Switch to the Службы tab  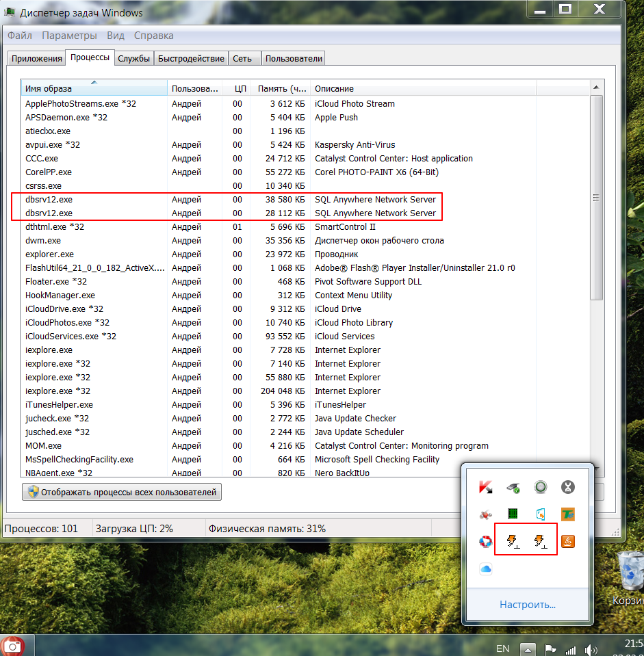134,59
